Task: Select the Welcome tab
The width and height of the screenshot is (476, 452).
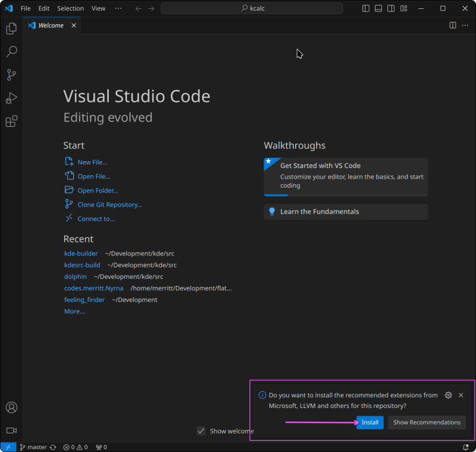Action: (x=51, y=25)
